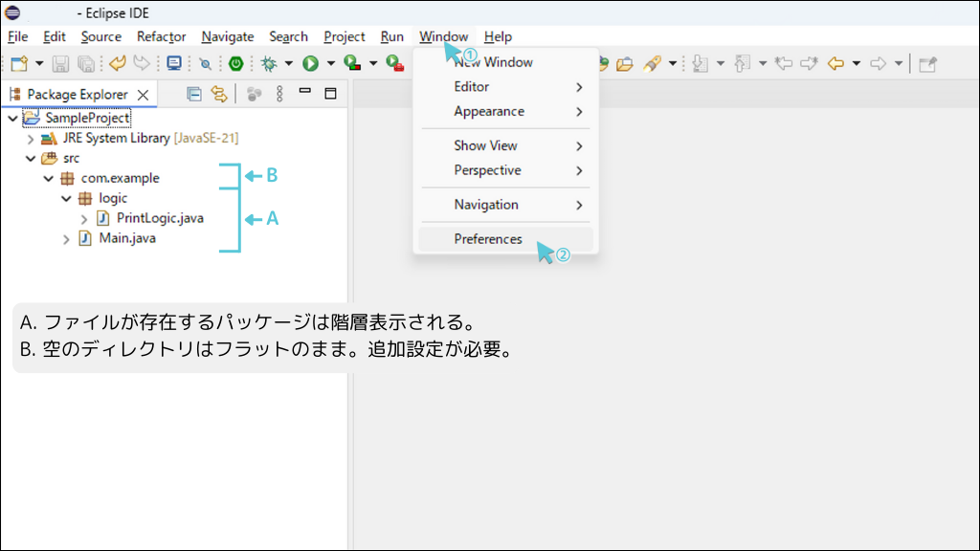Select PrintLogic.java in the tree
Screen dimensions: 980x551
[x=160, y=218]
